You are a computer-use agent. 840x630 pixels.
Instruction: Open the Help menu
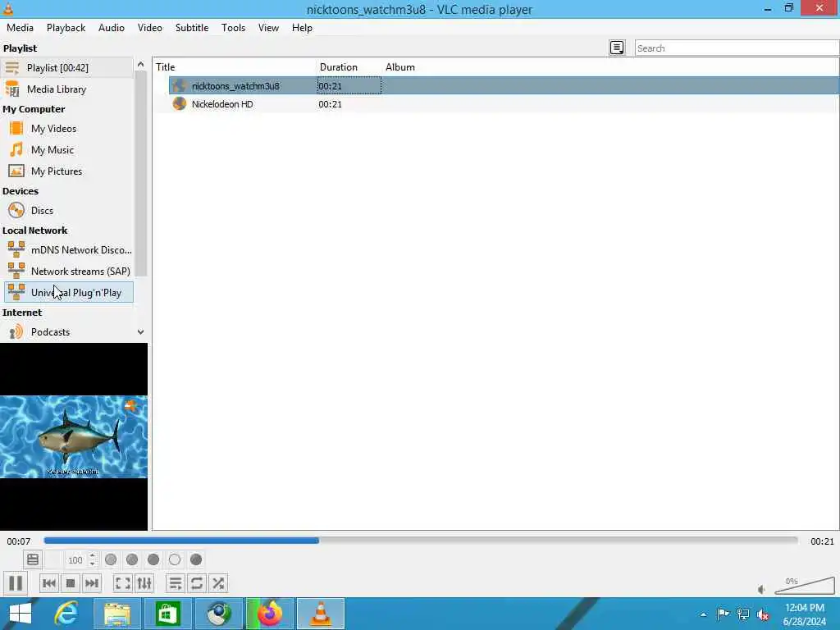(302, 28)
